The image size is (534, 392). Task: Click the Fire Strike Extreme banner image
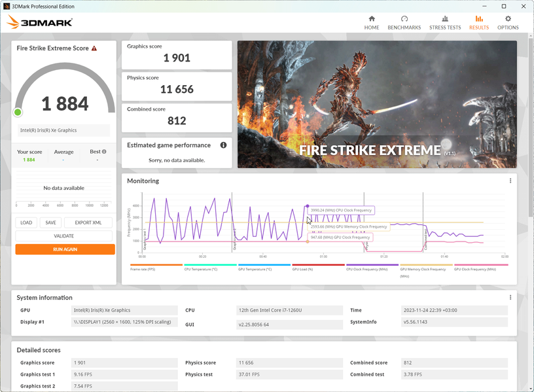point(377,104)
